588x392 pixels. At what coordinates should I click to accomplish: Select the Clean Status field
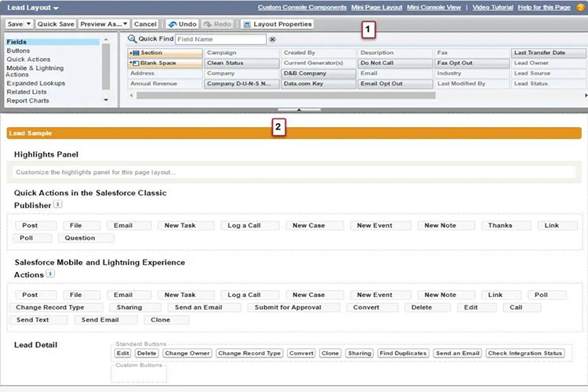coord(242,63)
